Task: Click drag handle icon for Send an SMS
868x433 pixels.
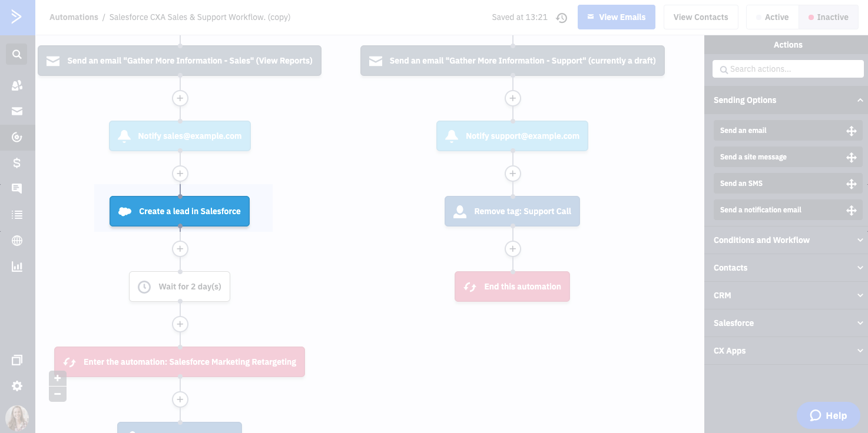Action: point(852,184)
